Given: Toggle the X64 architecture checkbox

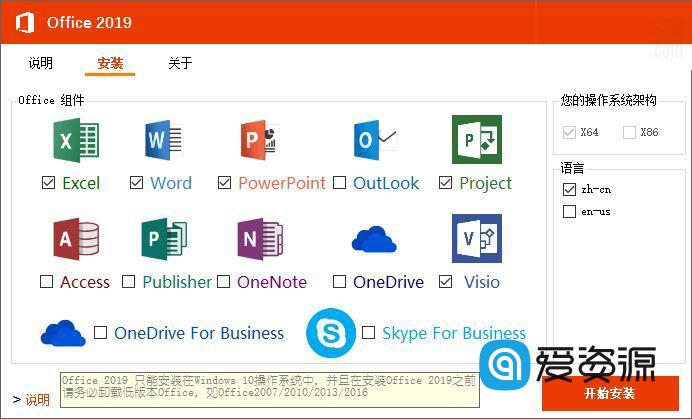Looking at the screenshot, I should pos(569,132).
